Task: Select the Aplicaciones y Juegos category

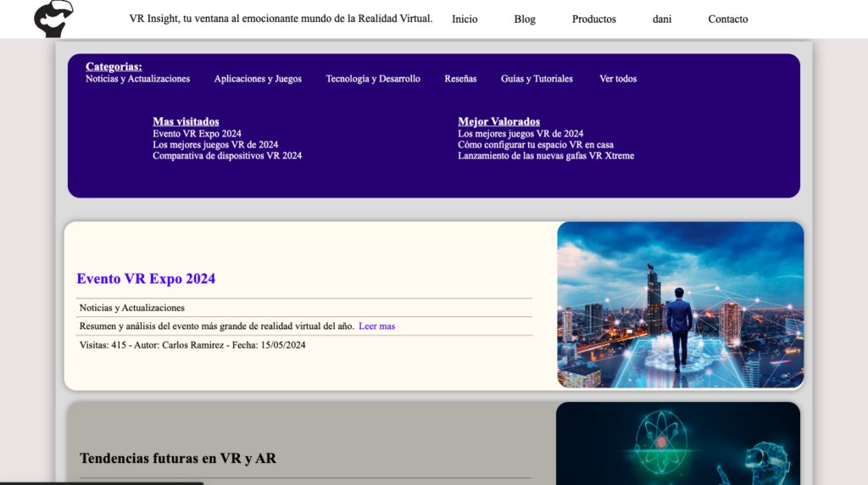Action: pyautogui.click(x=258, y=79)
